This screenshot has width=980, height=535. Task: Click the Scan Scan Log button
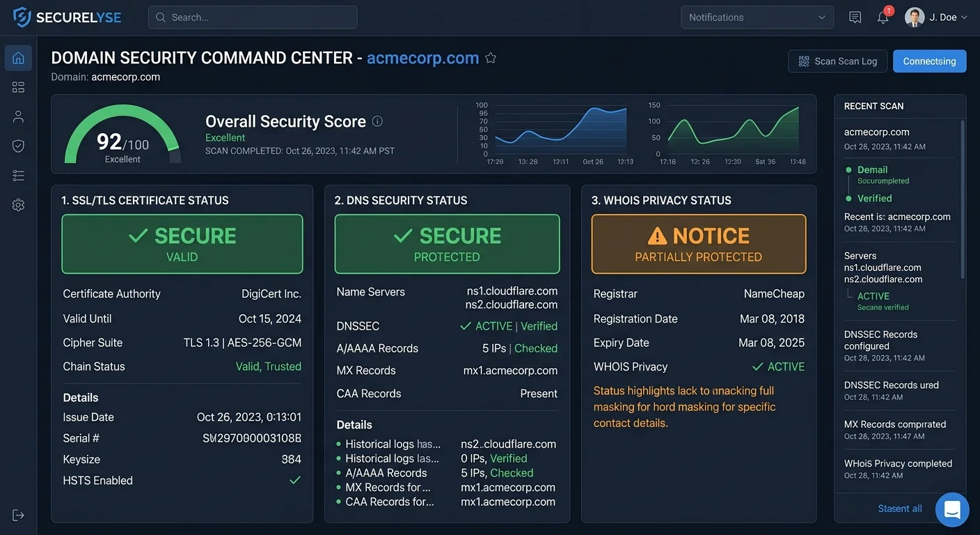point(837,61)
